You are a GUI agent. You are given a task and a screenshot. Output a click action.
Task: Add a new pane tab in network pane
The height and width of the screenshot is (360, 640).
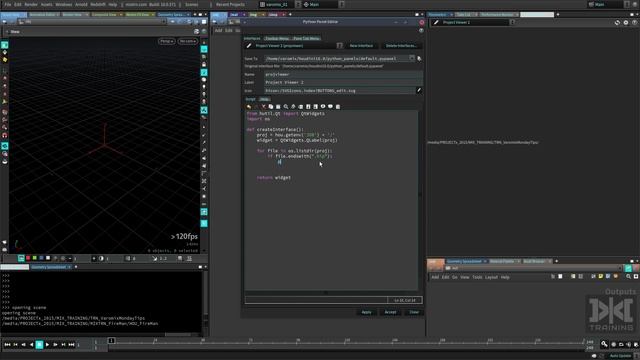[x=556, y=261]
